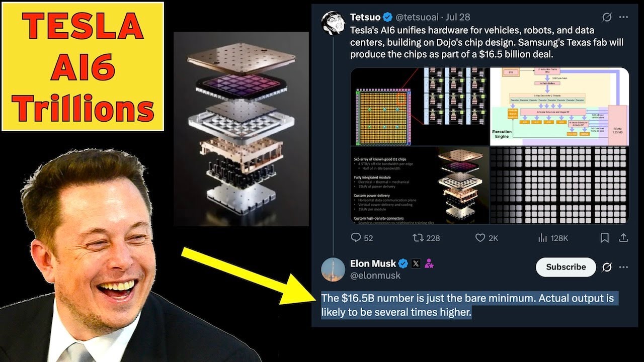
Task: Open the 5x5 array training tile image
Action: tap(420, 185)
